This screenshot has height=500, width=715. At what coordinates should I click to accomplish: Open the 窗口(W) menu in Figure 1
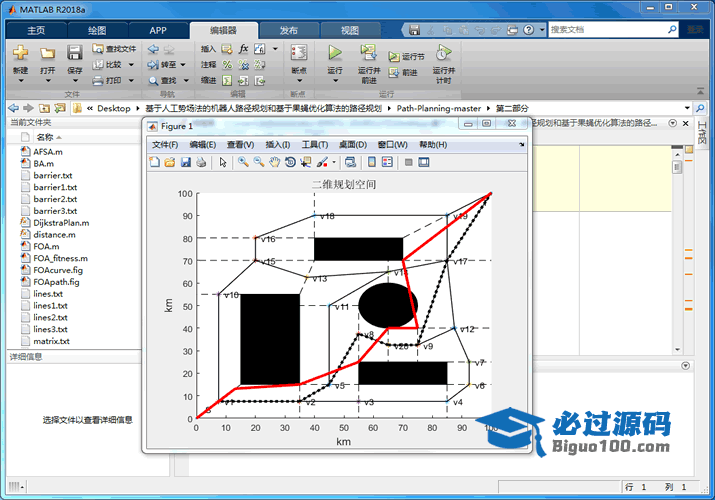[x=393, y=144]
